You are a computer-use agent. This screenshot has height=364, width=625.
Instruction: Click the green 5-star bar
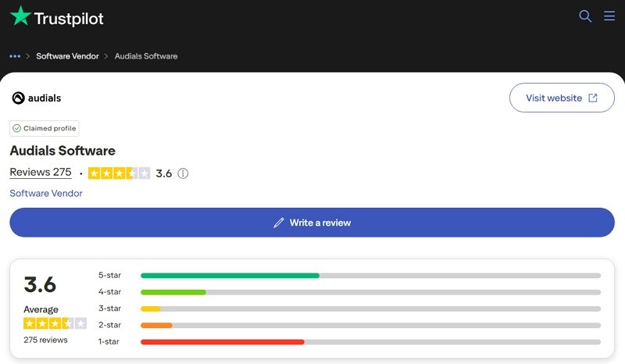point(230,276)
